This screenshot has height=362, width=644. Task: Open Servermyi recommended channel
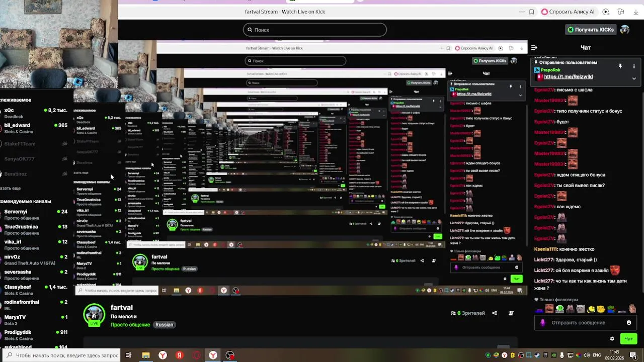click(34, 215)
